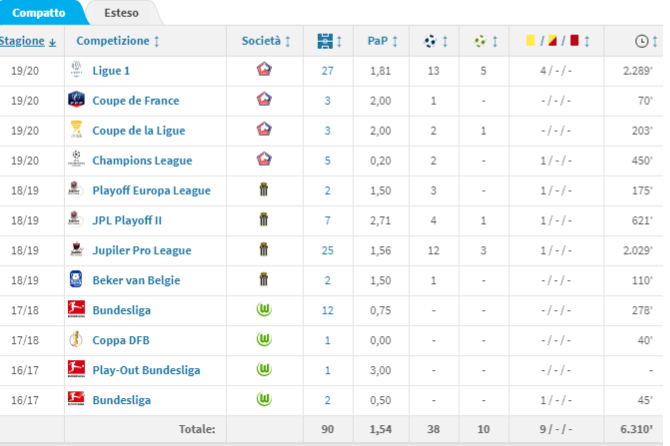
Task: Sort table by Società column arrows
Action: 288,41
